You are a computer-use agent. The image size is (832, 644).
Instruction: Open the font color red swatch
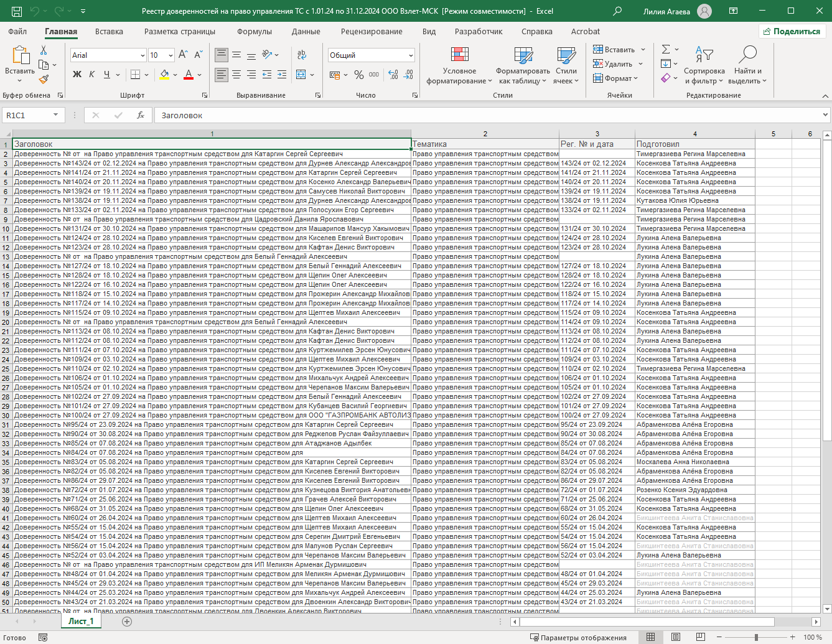point(189,74)
